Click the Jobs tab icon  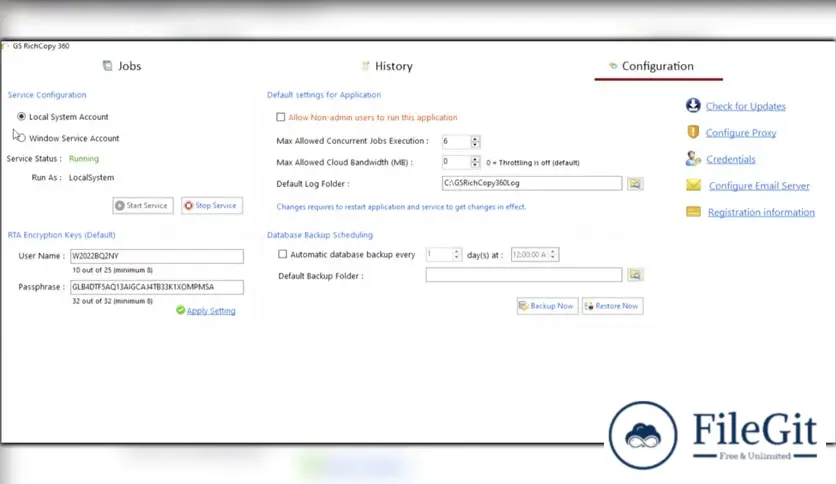click(107, 66)
